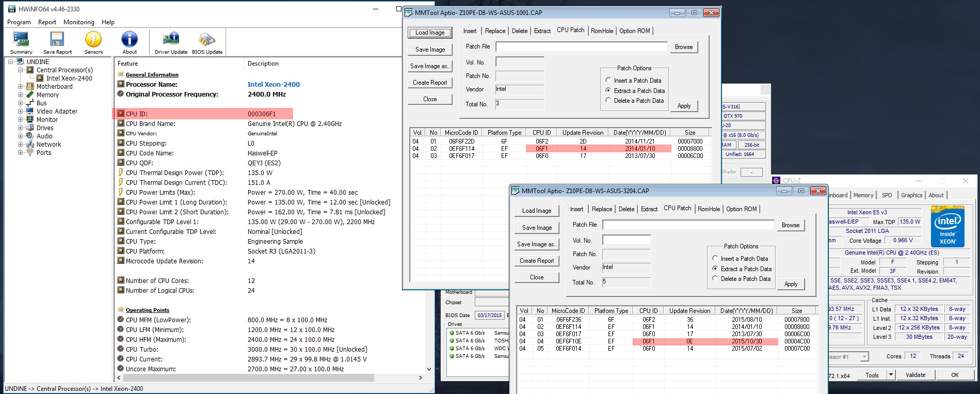This screenshot has width=980, height=394.
Task: Click the CPU Thermal Design Power lightning icon
Action: [x=121, y=172]
